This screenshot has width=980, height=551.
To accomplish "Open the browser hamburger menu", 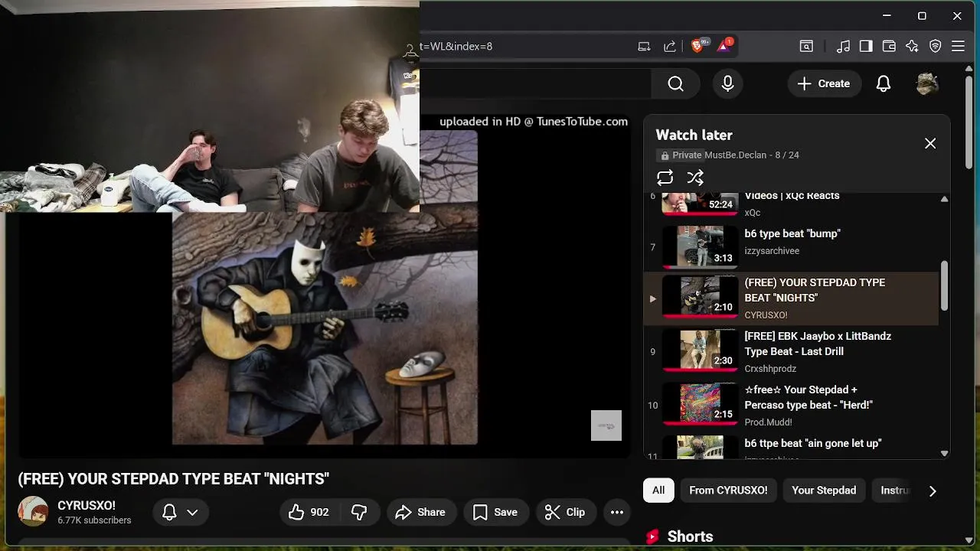I will point(958,46).
